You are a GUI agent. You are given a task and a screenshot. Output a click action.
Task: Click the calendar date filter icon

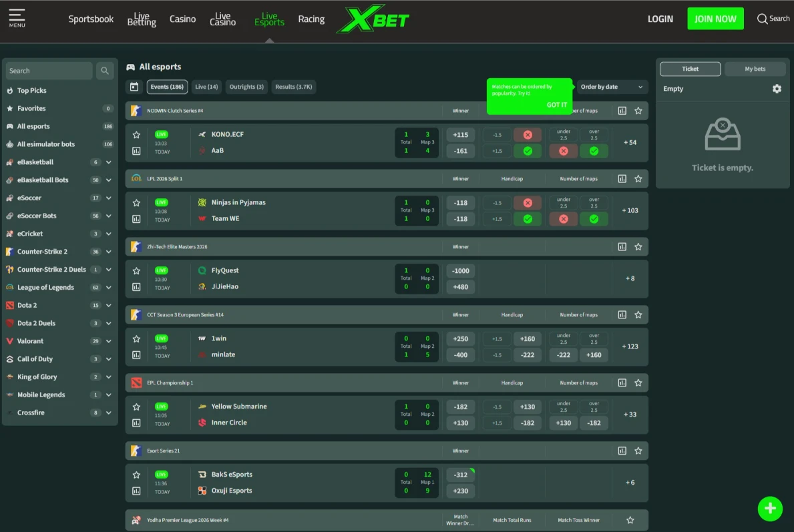[x=134, y=87]
